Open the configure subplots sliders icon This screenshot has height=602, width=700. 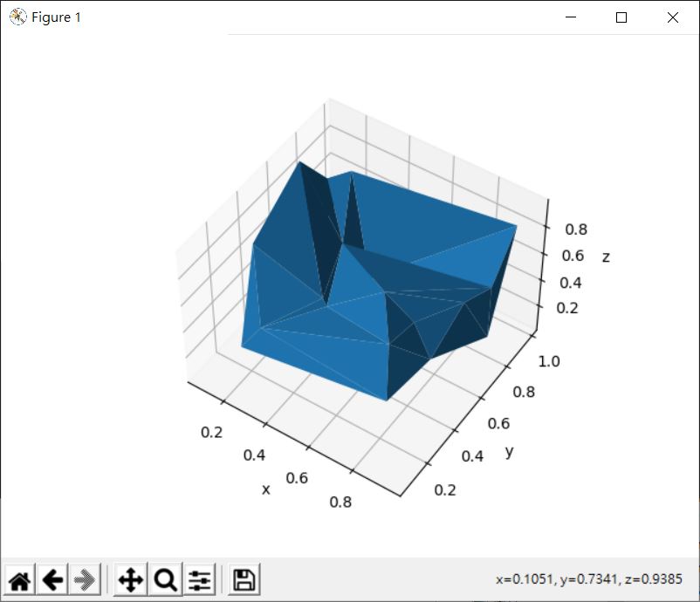[x=200, y=578]
